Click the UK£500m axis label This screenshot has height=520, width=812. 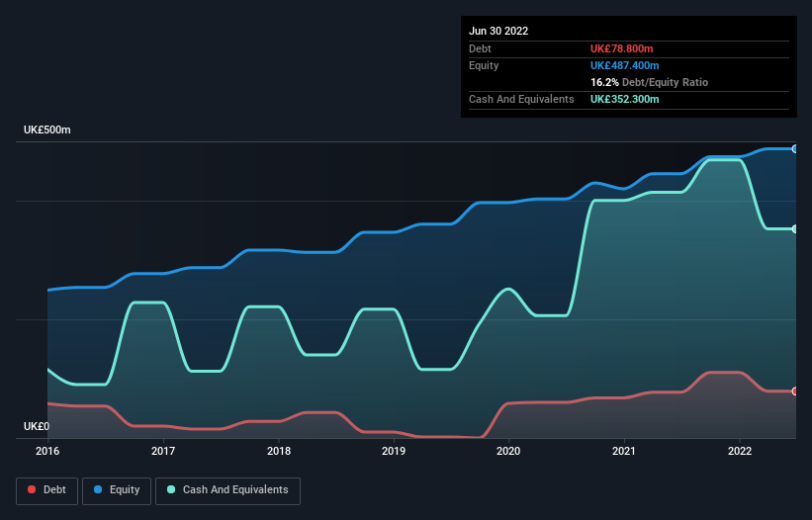point(47,130)
